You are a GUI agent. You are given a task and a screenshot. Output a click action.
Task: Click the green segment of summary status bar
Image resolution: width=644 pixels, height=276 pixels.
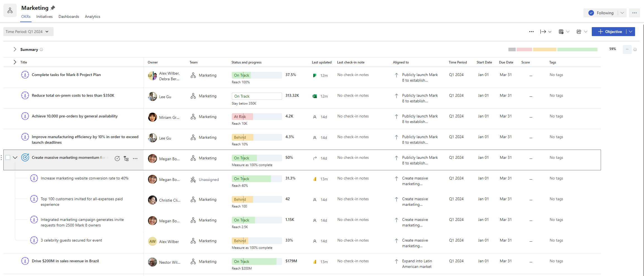point(577,49)
